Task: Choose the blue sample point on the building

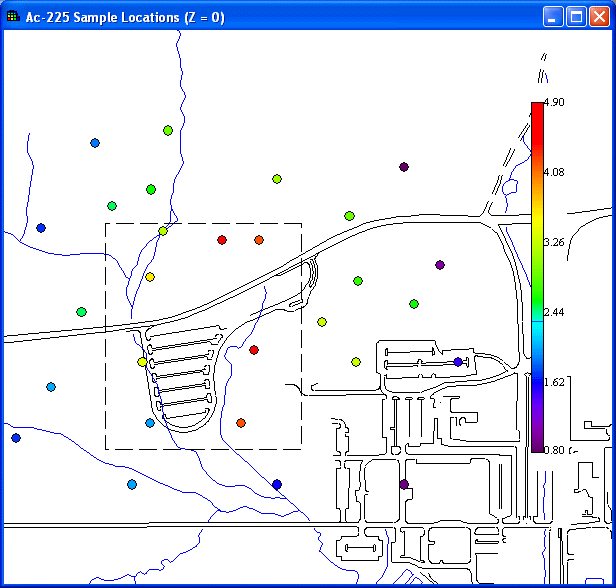Action: pos(458,362)
